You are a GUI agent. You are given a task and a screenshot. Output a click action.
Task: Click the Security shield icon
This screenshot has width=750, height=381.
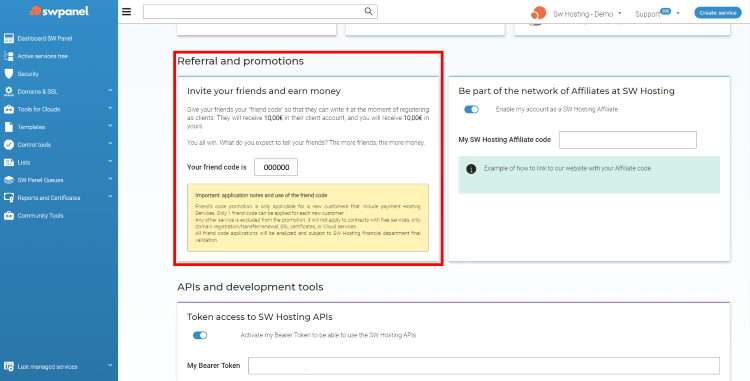(9, 74)
